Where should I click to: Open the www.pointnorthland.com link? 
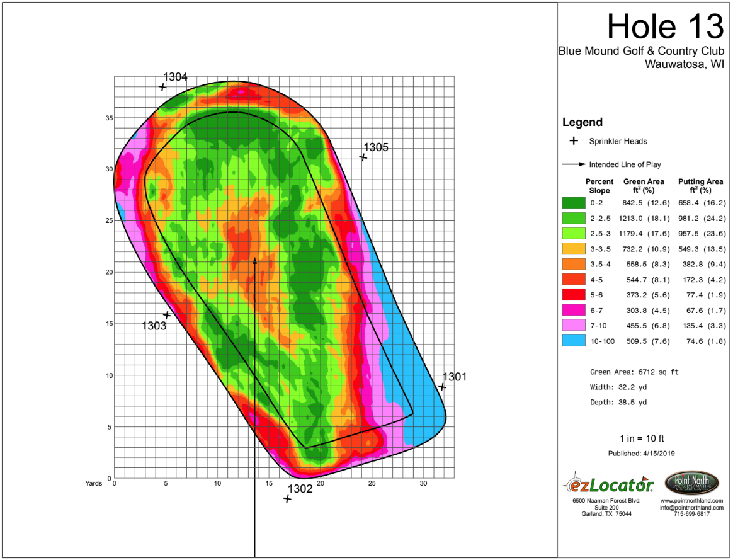point(691,501)
